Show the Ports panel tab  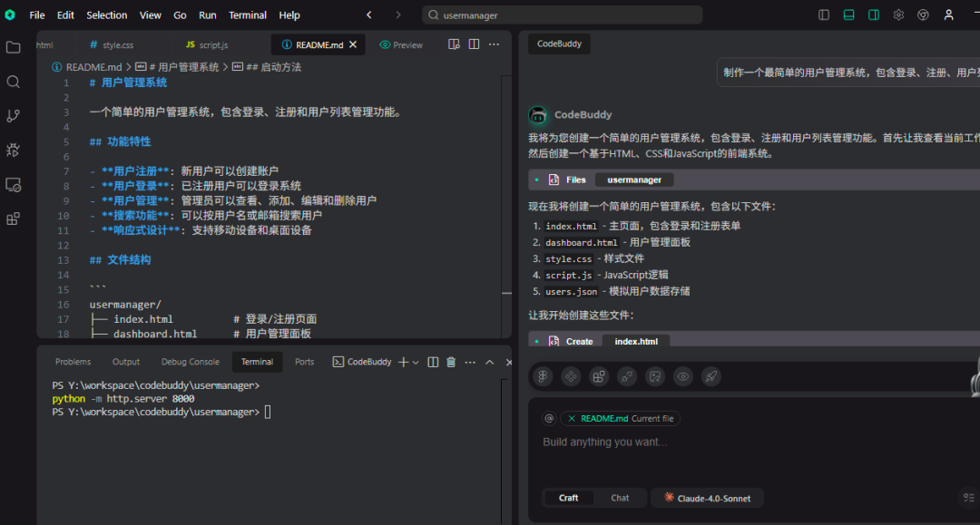tap(304, 362)
